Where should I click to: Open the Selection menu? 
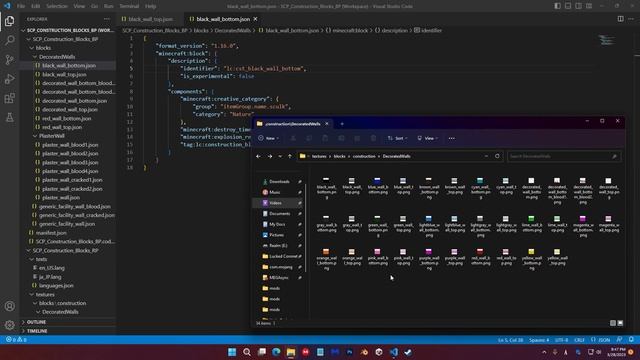coord(57,6)
